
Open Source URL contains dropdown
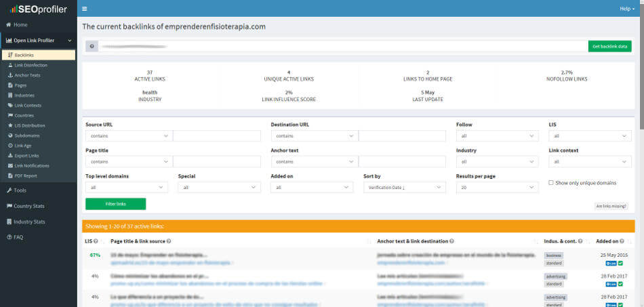[x=129, y=136]
